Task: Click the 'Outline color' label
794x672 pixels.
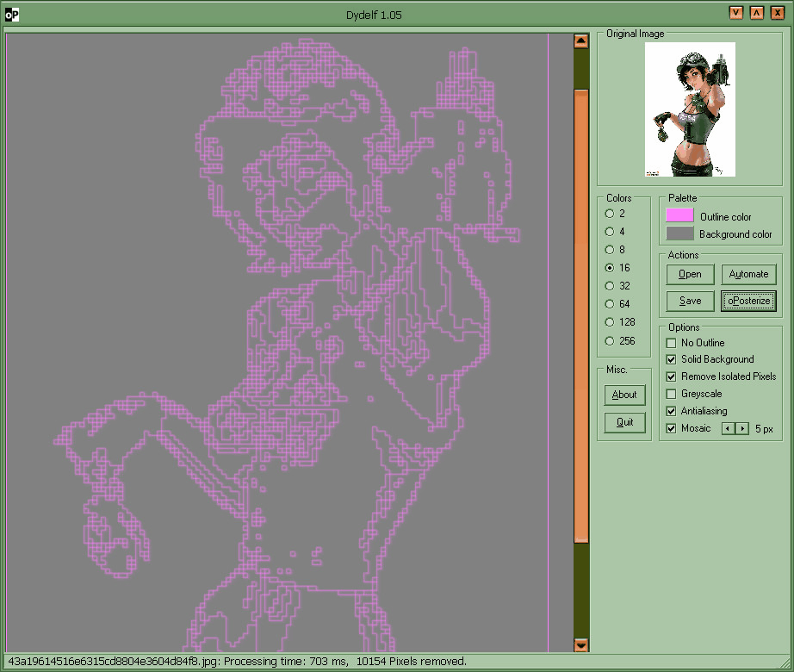Action: coord(726,217)
